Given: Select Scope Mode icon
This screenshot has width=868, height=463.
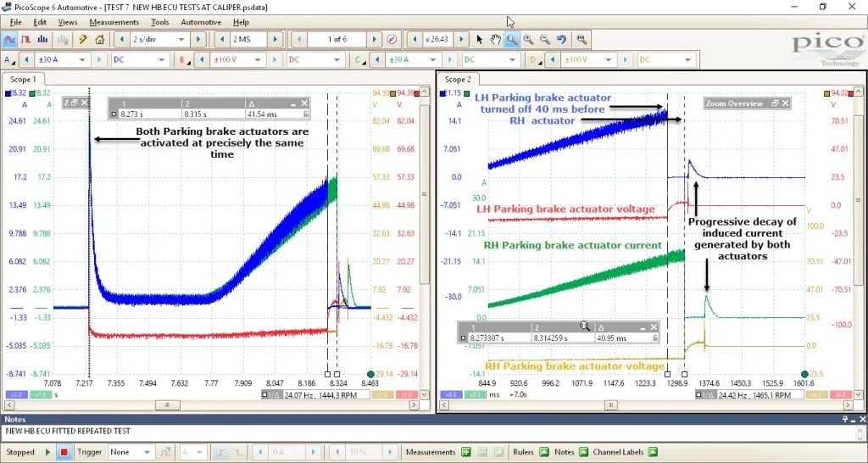Looking at the screenshot, I should (x=9, y=39).
